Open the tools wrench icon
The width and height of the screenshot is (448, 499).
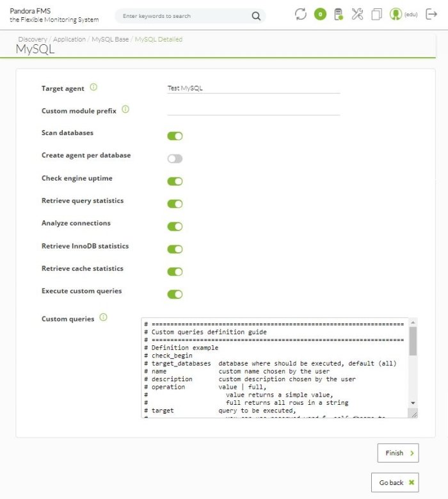pyautogui.click(x=357, y=14)
